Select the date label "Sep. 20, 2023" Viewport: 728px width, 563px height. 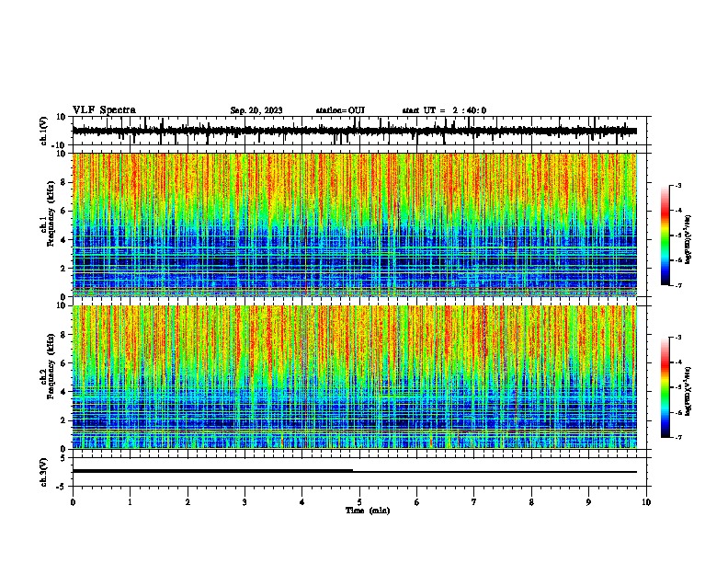(x=256, y=110)
